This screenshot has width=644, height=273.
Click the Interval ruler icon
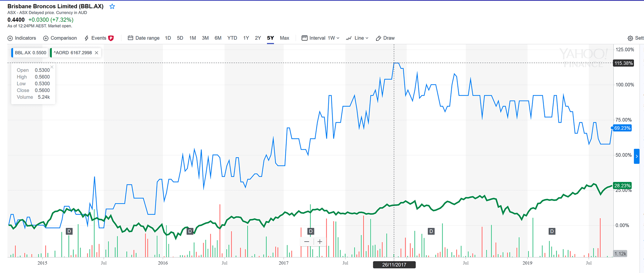(x=305, y=38)
